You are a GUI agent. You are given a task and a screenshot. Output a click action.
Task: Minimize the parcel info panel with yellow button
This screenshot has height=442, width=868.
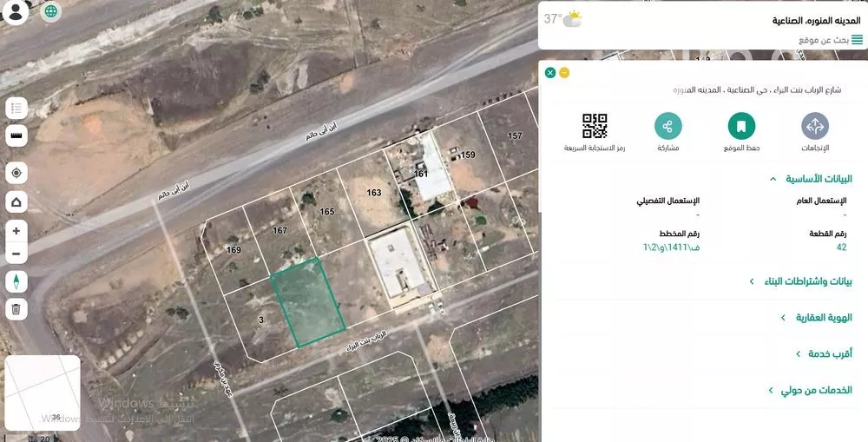click(564, 72)
